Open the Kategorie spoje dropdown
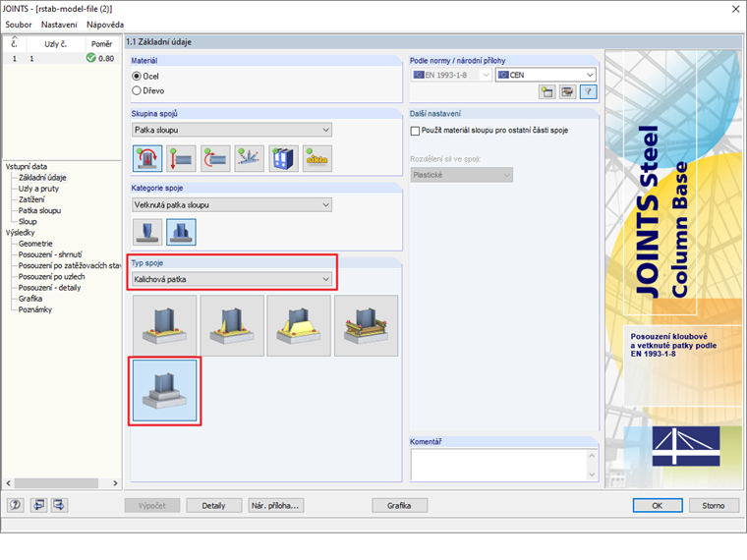Viewport: 747px width, 560px height. click(x=232, y=205)
